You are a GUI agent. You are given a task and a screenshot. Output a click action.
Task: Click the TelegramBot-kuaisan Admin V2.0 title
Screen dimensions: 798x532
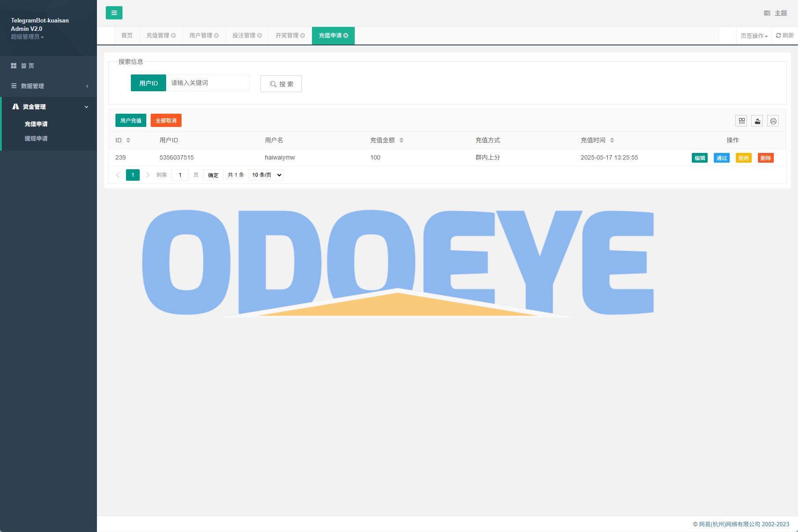[40, 25]
